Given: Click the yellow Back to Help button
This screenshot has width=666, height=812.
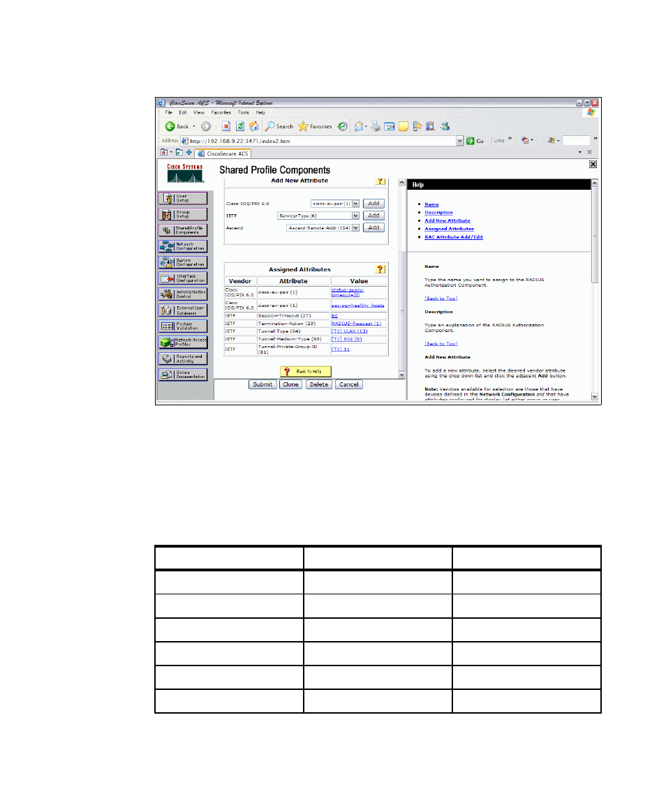Looking at the screenshot, I should click(x=306, y=371).
